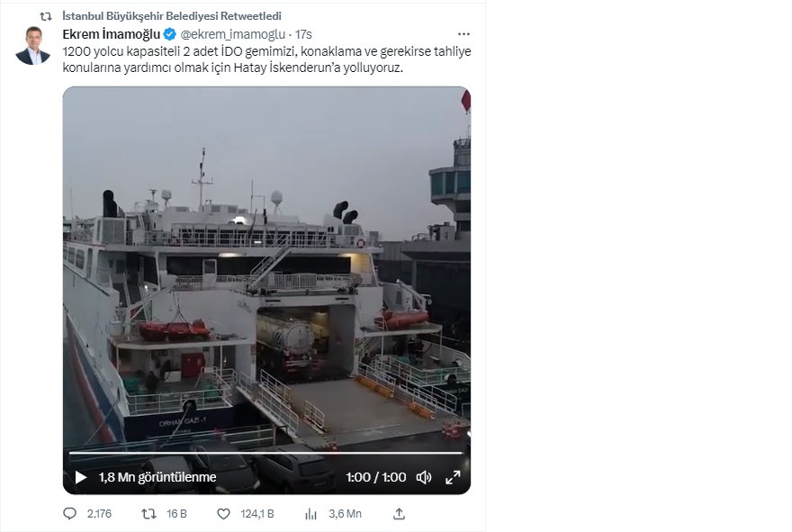
Task: Like the tweet with 124,1 B likes
Action: [224, 514]
